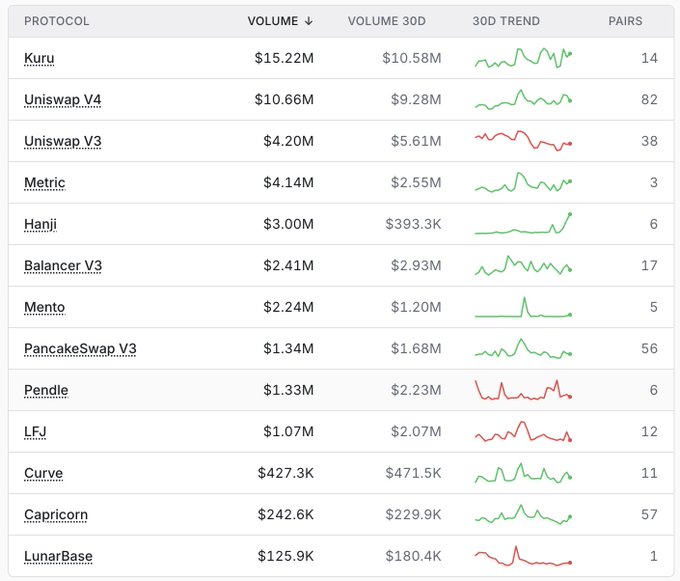The height and width of the screenshot is (581, 680).
Task: Click the $1.20M 30D volume value
Action: click(x=416, y=307)
